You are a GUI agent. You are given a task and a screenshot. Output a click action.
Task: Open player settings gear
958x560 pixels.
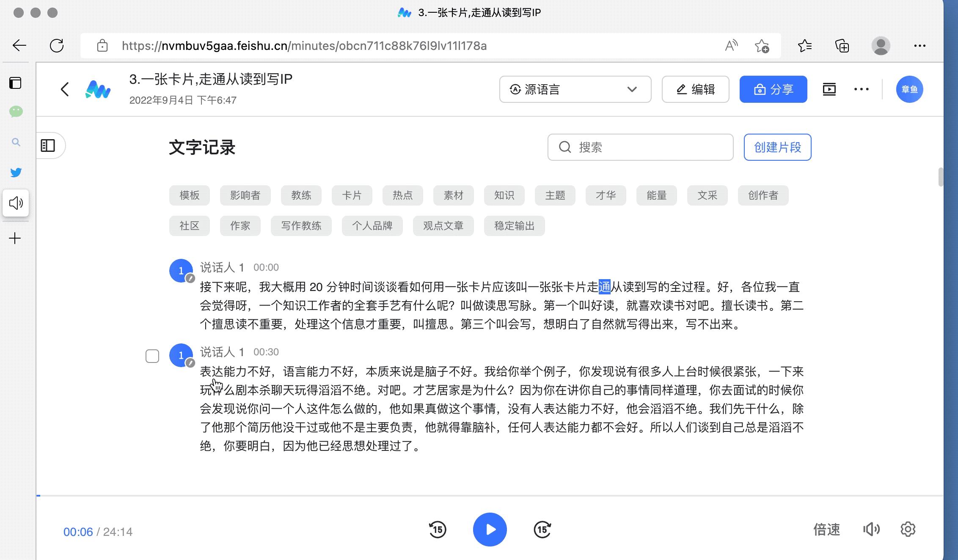tap(908, 529)
